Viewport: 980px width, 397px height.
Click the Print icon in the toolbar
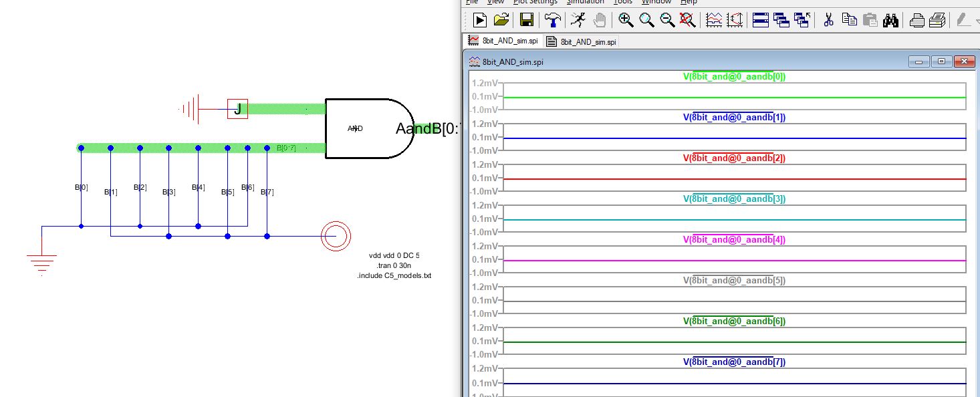tap(917, 20)
